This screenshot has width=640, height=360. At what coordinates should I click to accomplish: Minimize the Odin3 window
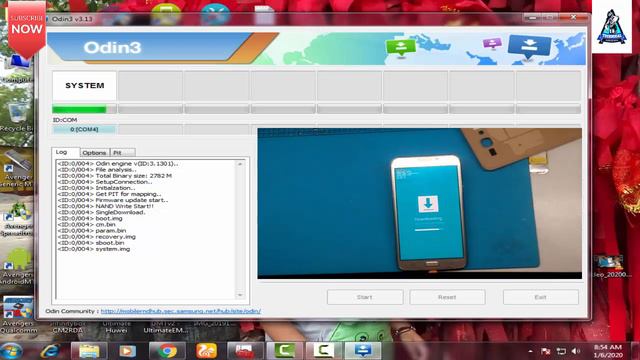pos(532,18)
